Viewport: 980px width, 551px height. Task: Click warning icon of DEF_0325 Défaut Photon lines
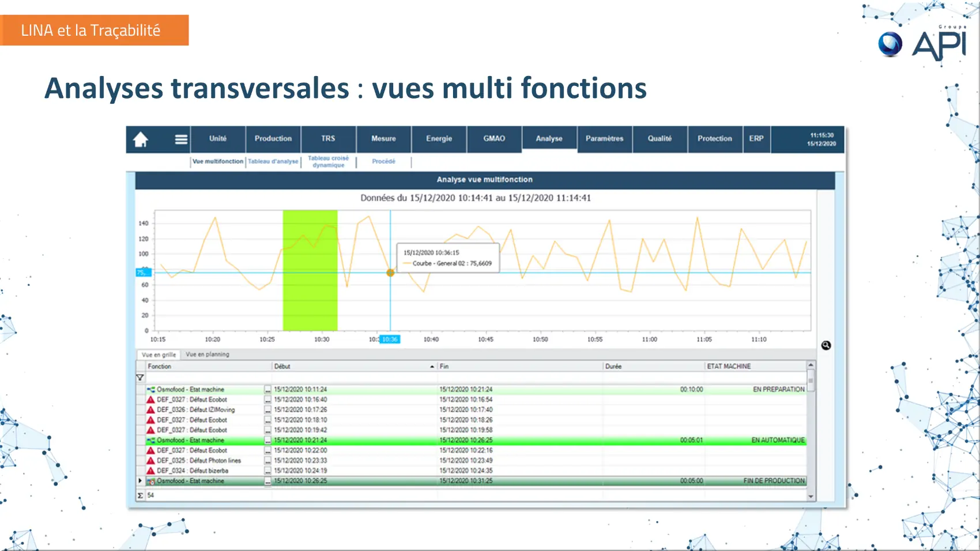pos(150,461)
